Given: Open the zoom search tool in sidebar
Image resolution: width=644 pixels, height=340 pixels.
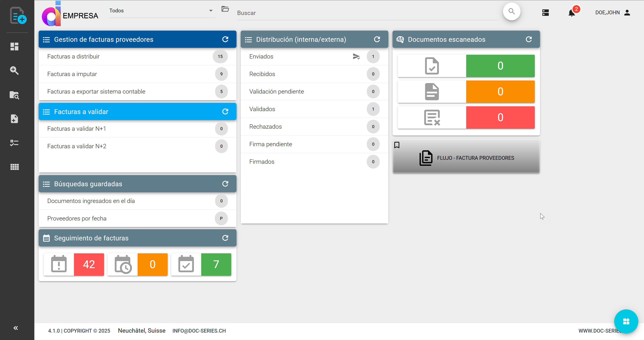Looking at the screenshot, I should coord(14,71).
